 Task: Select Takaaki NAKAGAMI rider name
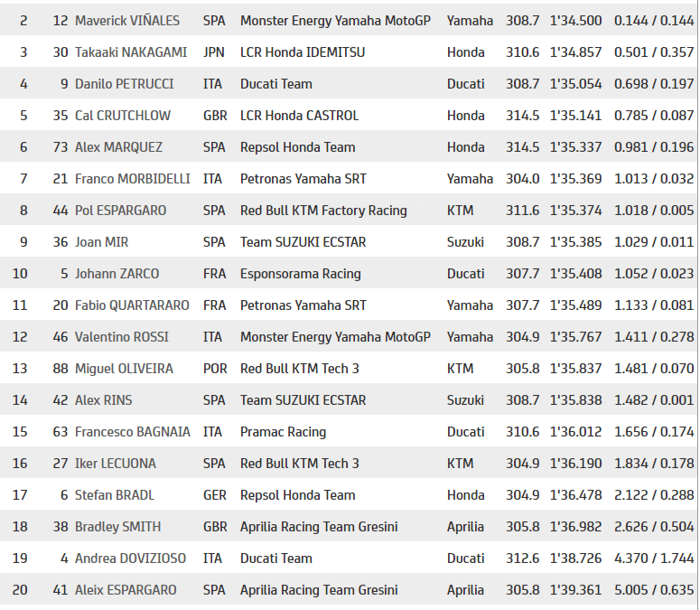pyautogui.click(x=131, y=52)
